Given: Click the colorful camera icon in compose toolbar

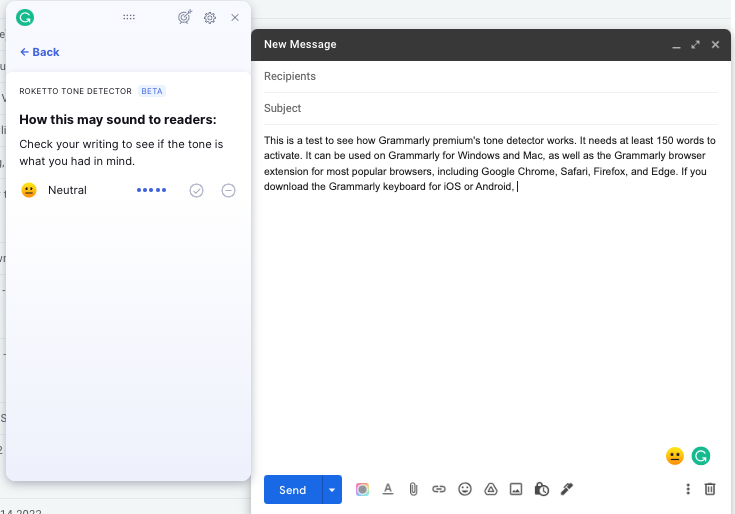Looking at the screenshot, I should pos(362,490).
